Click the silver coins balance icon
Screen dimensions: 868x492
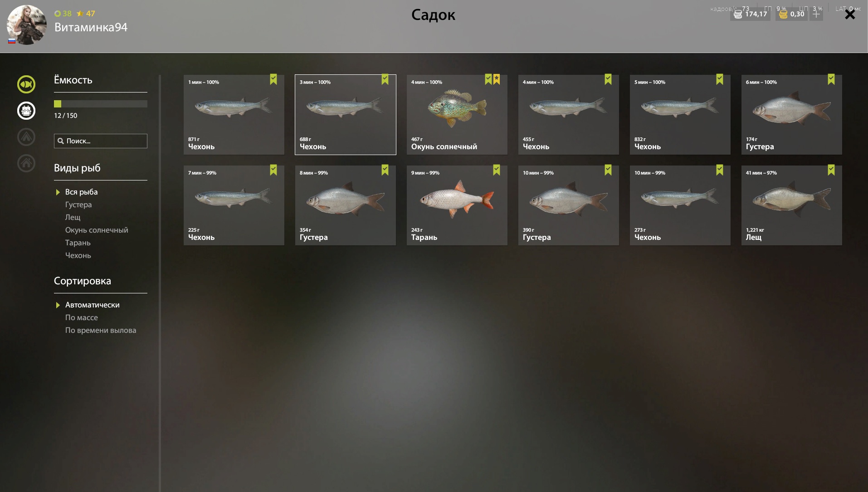pyautogui.click(x=738, y=14)
